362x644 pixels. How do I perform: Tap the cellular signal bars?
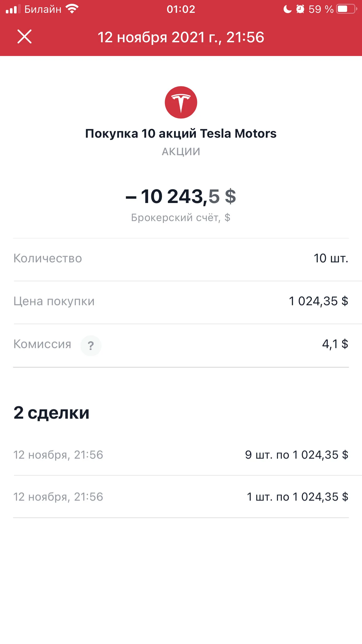pos(13,9)
